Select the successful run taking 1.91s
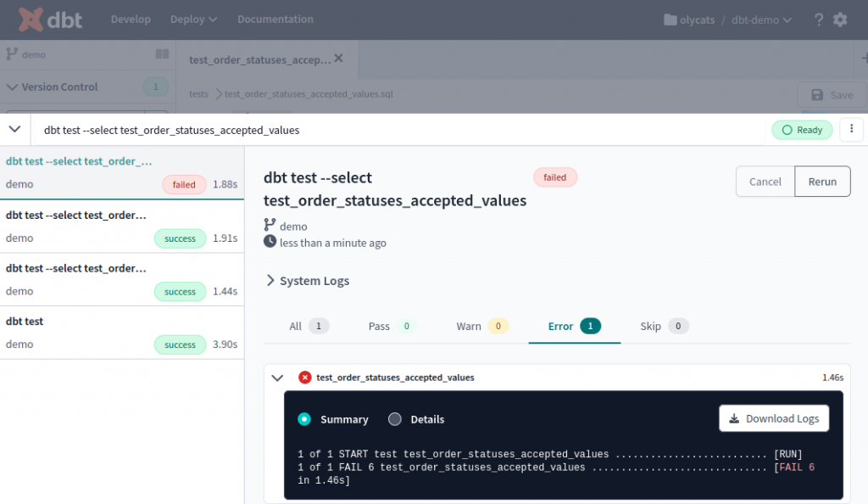 [x=122, y=227]
